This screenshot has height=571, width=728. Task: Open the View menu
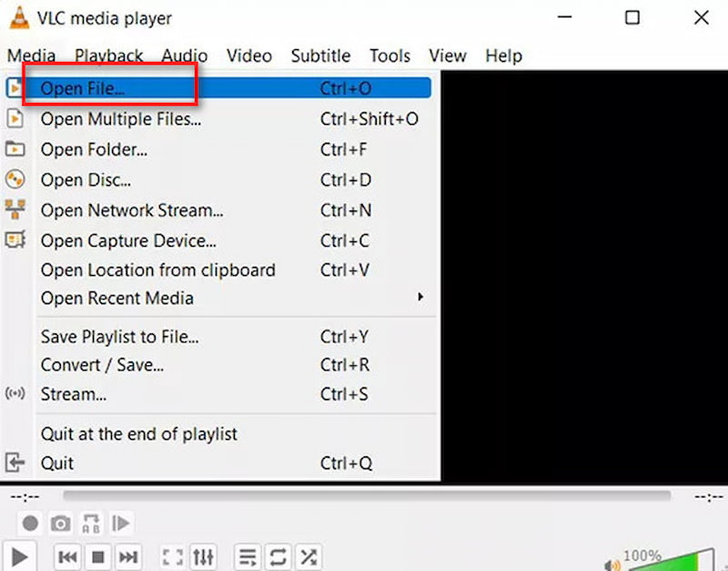447,56
